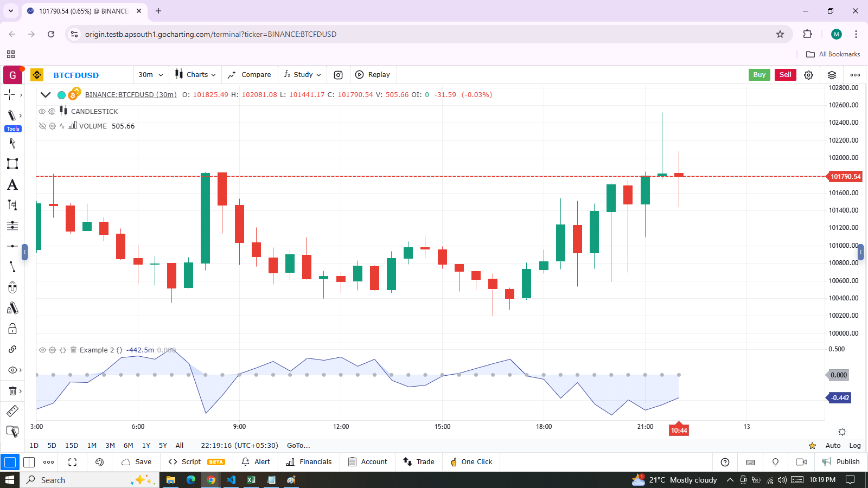Open the layers icon in top bar
Image resolution: width=868 pixels, height=488 pixels.
[x=832, y=75]
